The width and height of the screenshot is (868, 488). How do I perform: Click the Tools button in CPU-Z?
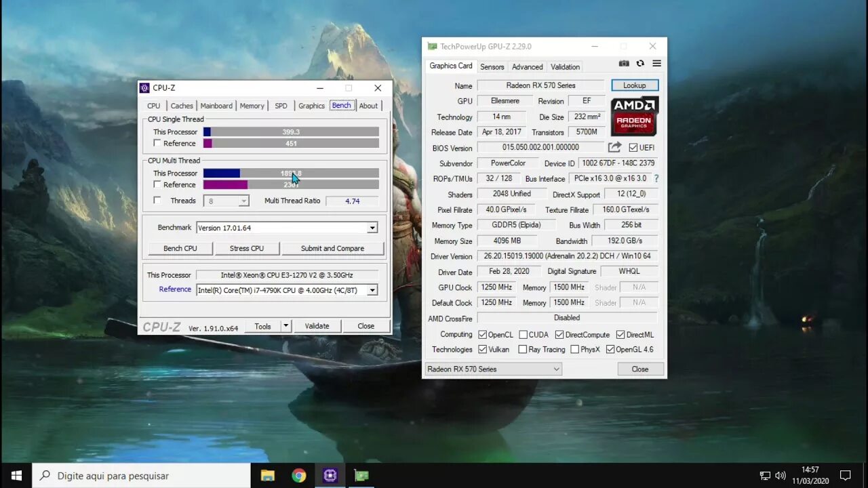click(x=262, y=326)
